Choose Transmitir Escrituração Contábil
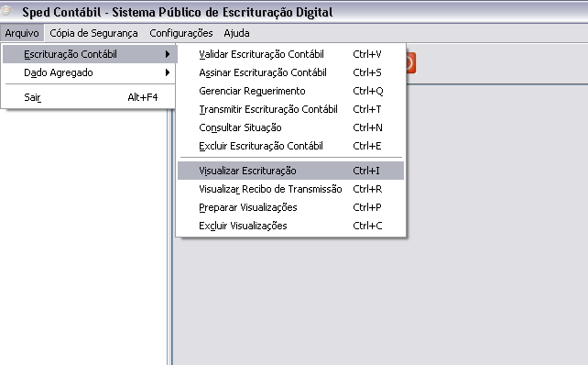This screenshot has width=588, height=365. coord(290,109)
